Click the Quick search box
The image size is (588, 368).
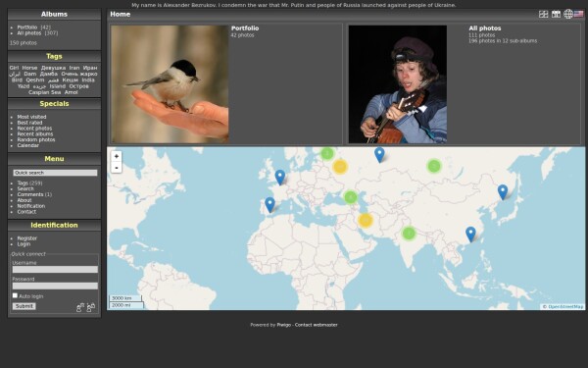pyautogui.click(x=55, y=173)
